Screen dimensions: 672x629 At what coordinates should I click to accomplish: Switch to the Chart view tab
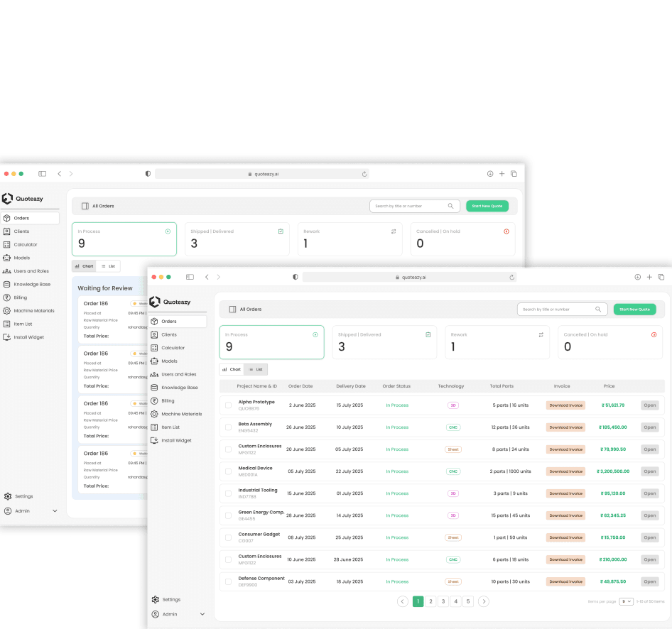pyautogui.click(x=232, y=369)
